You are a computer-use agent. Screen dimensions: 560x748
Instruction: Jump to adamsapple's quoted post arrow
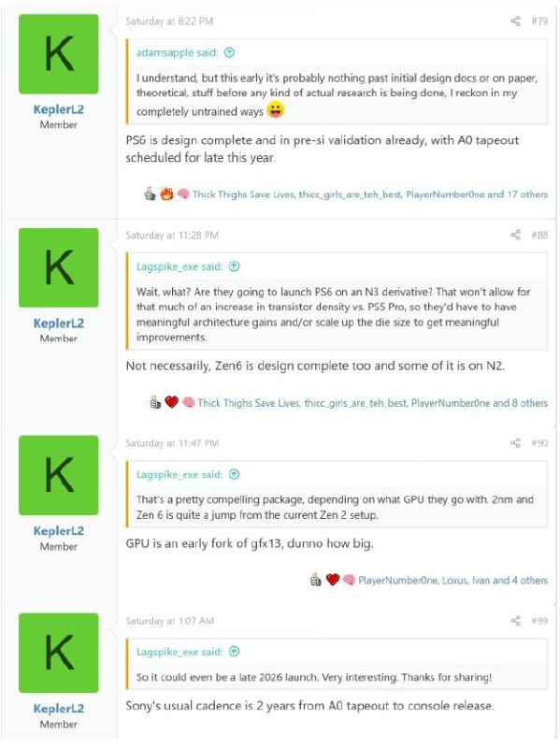[229, 52]
